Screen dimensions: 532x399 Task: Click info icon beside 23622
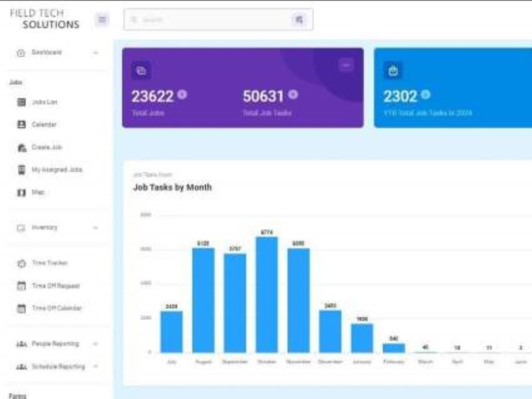click(x=182, y=94)
